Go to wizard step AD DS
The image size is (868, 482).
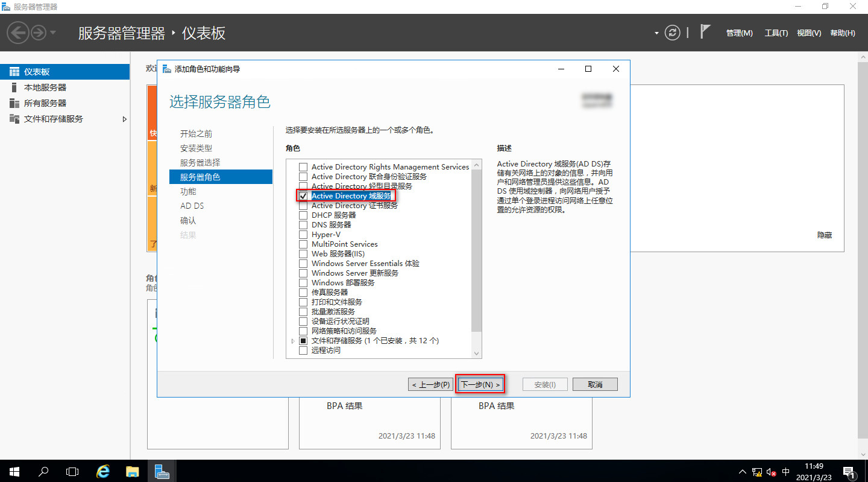(192, 206)
